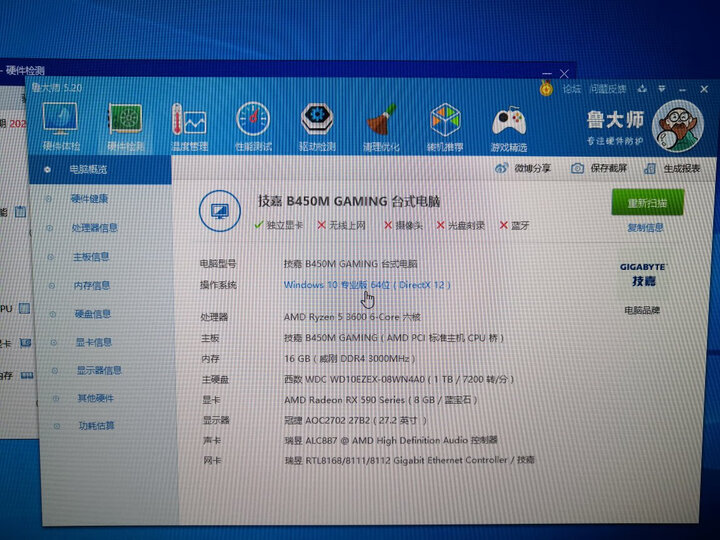720x540 pixels.
Task: Open 清理优化 broom cleanup icon
Action: point(381,127)
